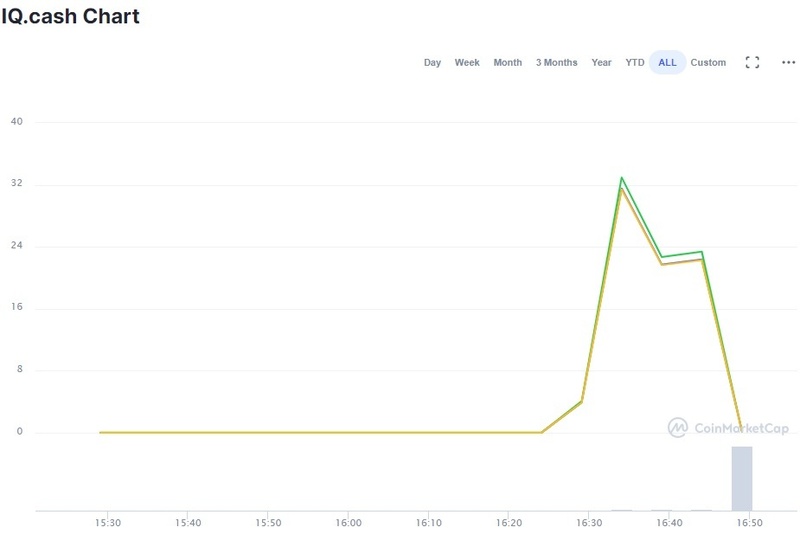The width and height of the screenshot is (800, 534).
Task: Select the 3 Months range tab
Action: point(557,62)
